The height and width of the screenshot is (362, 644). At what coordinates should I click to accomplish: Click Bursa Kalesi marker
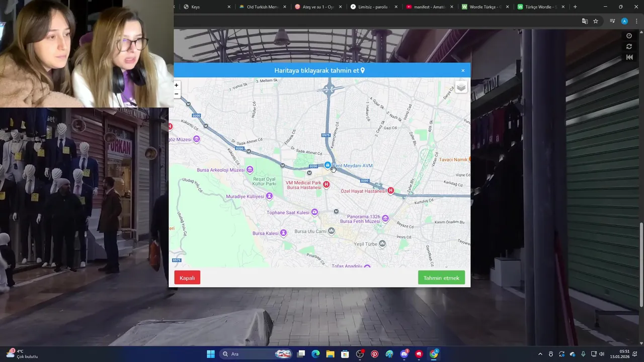pyautogui.click(x=283, y=233)
